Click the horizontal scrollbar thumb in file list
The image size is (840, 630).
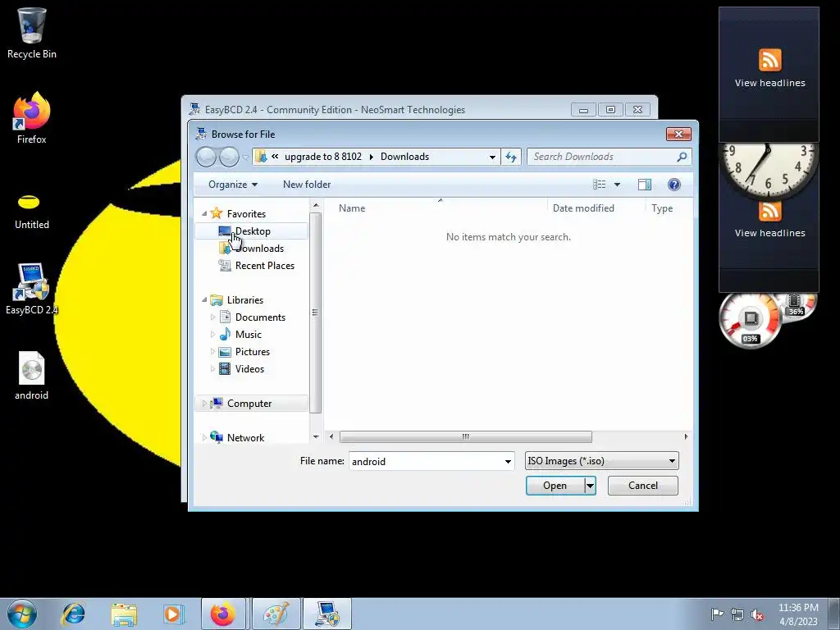(x=466, y=436)
